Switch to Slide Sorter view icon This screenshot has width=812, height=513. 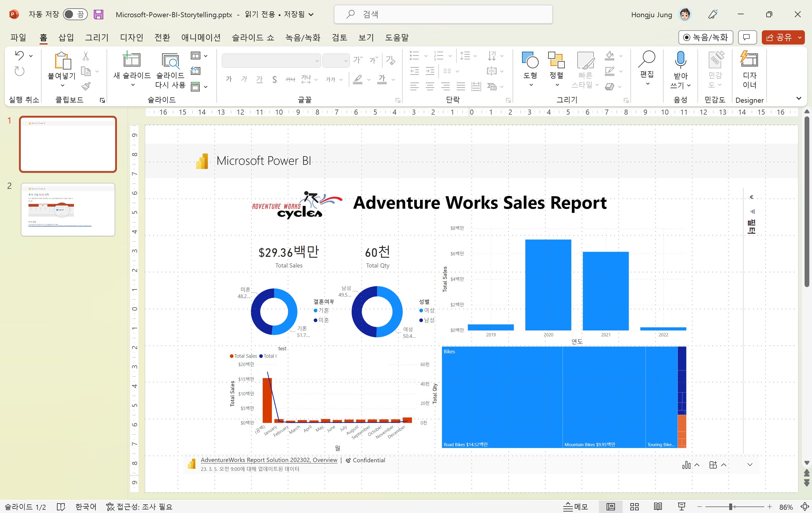coord(634,506)
